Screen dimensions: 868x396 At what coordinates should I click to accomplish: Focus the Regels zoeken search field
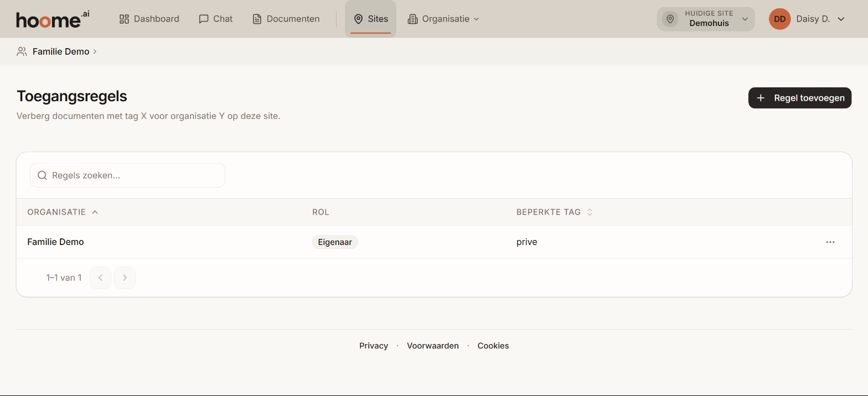click(x=127, y=175)
